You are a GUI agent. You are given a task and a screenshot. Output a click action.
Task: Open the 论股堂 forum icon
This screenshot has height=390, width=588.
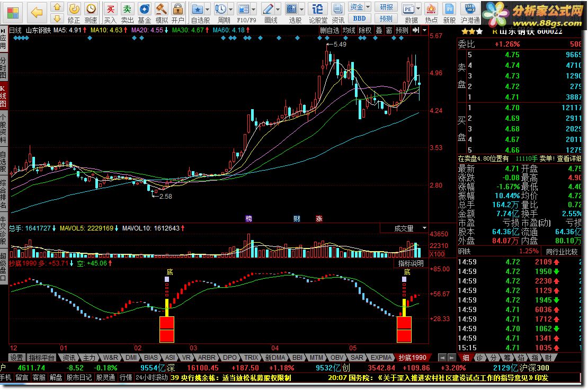tap(318, 13)
